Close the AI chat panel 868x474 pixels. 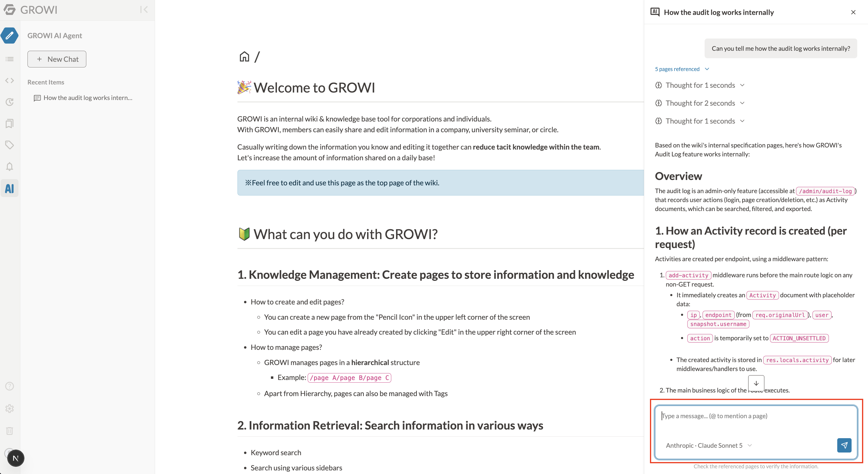[853, 12]
